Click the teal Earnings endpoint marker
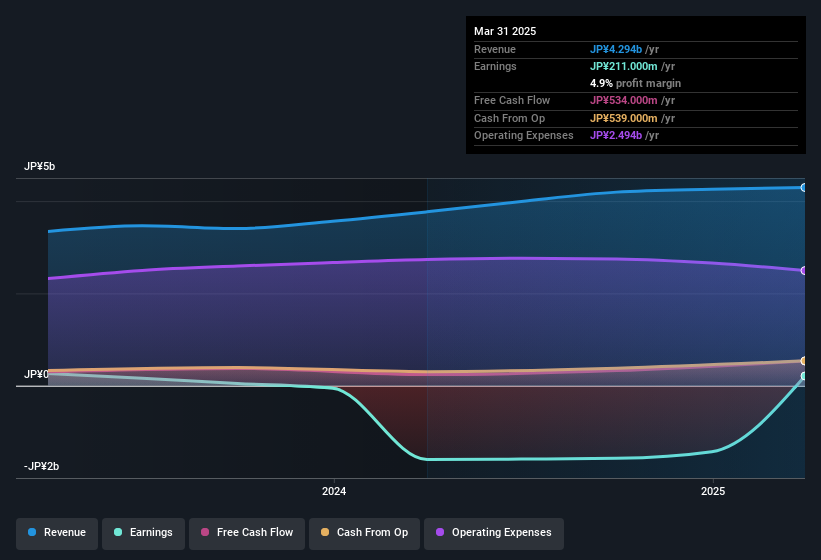The width and height of the screenshot is (821, 560). [x=804, y=376]
